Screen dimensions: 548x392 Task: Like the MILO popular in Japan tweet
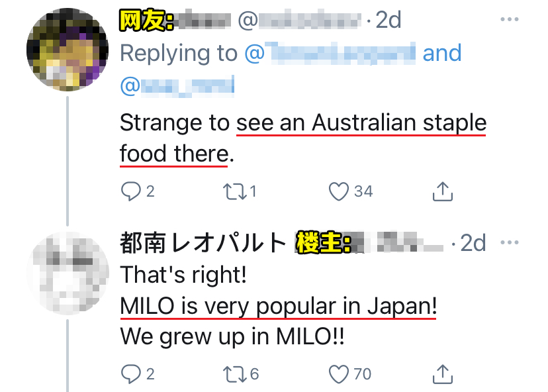pyautogui.click(x=339, y=373)
